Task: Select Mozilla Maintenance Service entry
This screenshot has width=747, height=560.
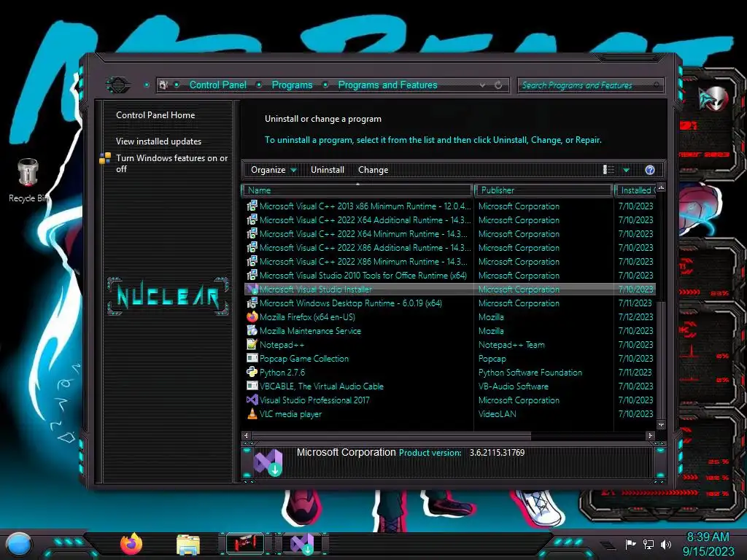Action: (x=451, y=330)
